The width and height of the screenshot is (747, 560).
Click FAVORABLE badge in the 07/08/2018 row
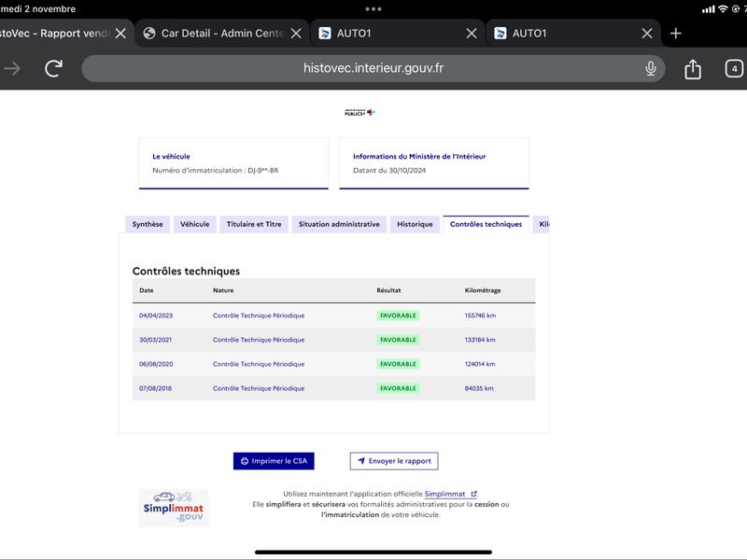coord(398,388)
